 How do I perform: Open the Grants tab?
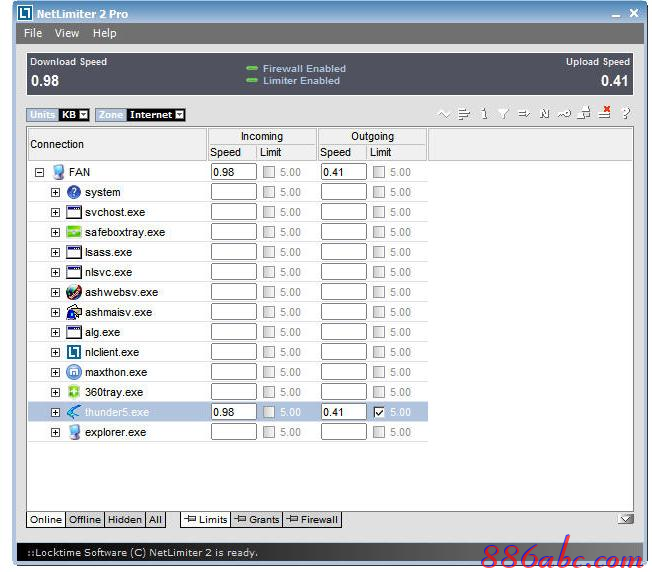click(257, 520)
